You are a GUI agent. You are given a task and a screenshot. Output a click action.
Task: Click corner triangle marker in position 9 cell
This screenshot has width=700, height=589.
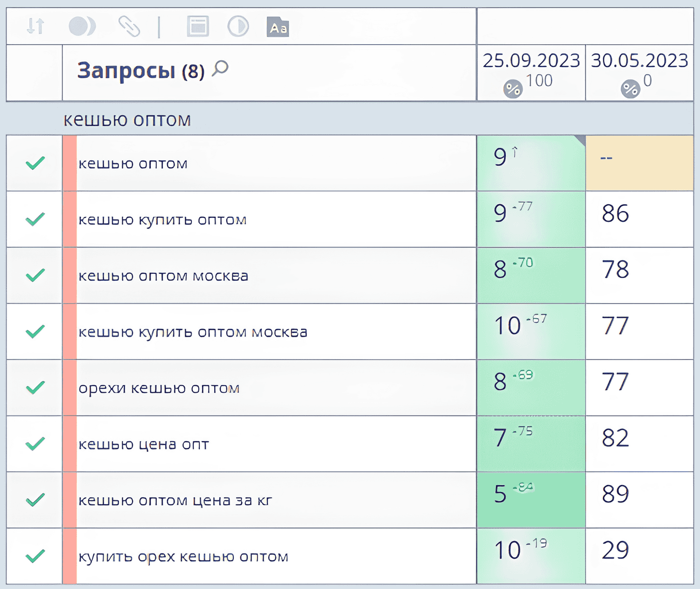tap(581, 139)
